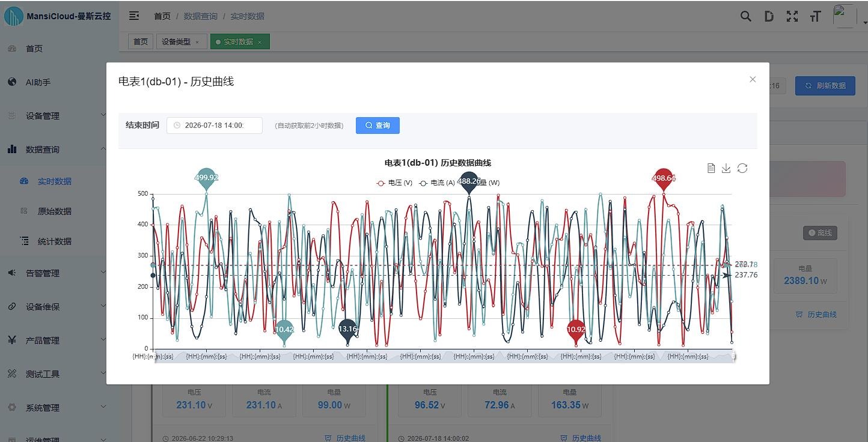
Task: Click the 原始数据 icon in sidebar
Action: pyautogui.click(x=24, y=211)
